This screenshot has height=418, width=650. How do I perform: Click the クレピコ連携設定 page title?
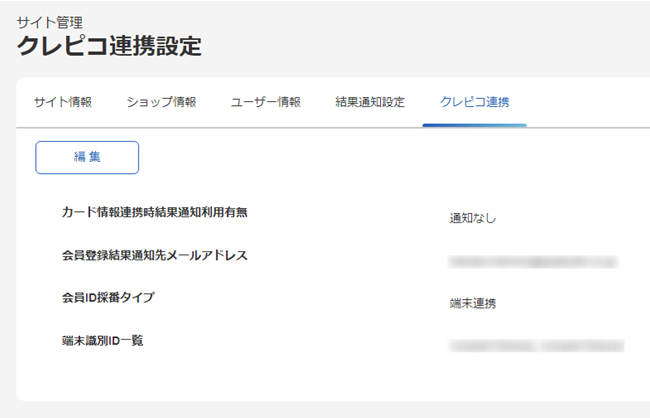(x=109, y=46)
